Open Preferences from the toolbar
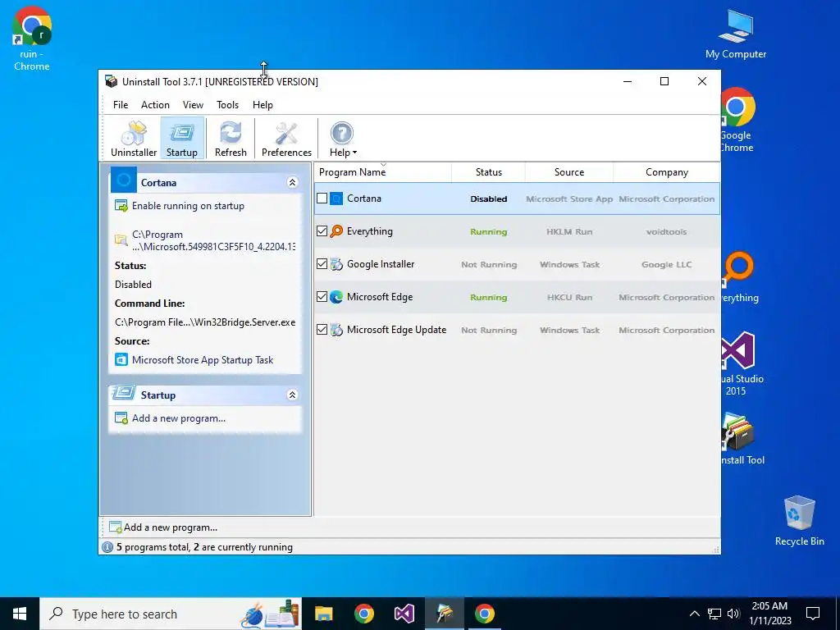This screenshot has height=630, width=840. pyautogui.click(x=286, y=138)
